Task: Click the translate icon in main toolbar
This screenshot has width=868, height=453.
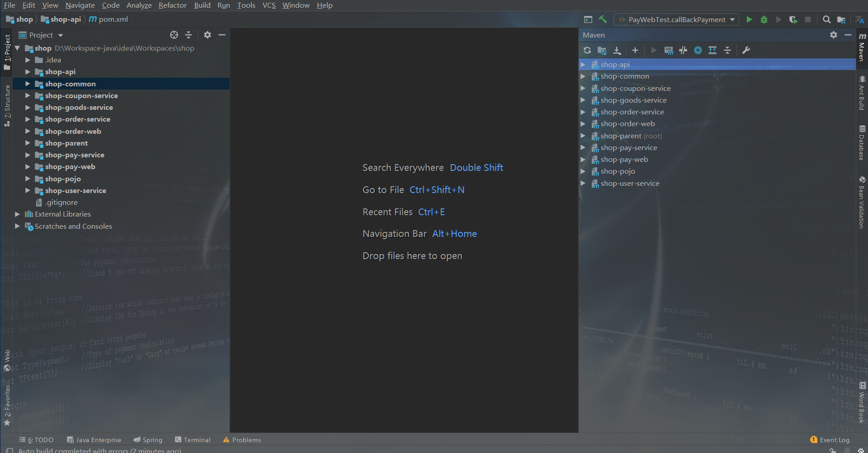Action: click(859, 19)
